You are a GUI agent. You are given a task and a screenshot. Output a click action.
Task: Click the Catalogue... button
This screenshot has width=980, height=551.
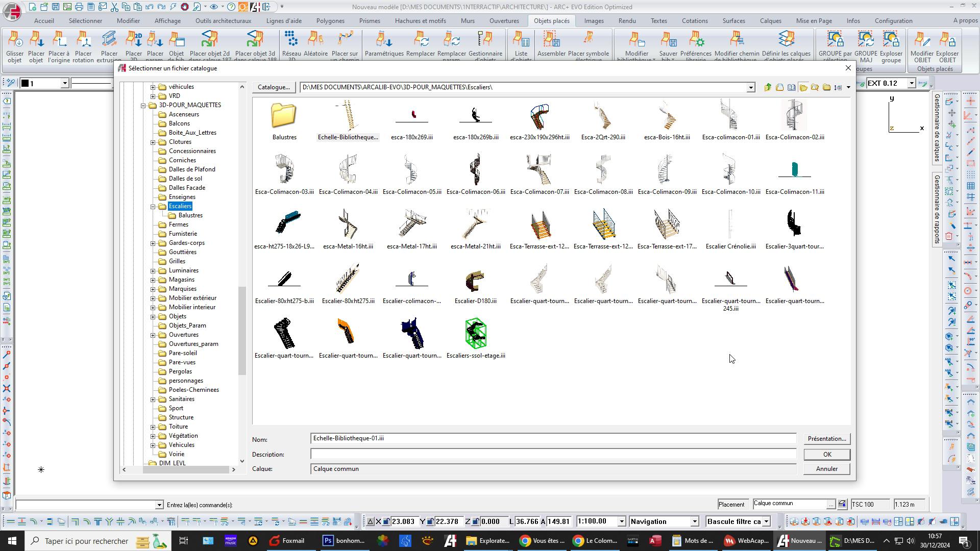coord(273,87)
